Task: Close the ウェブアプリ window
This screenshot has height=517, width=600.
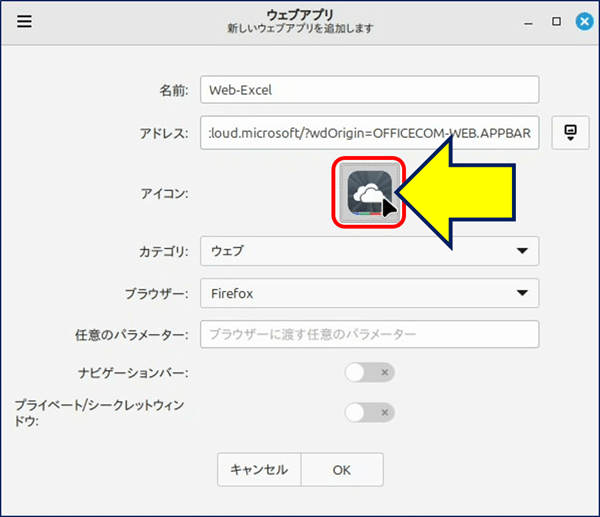Action: (584, 21)
